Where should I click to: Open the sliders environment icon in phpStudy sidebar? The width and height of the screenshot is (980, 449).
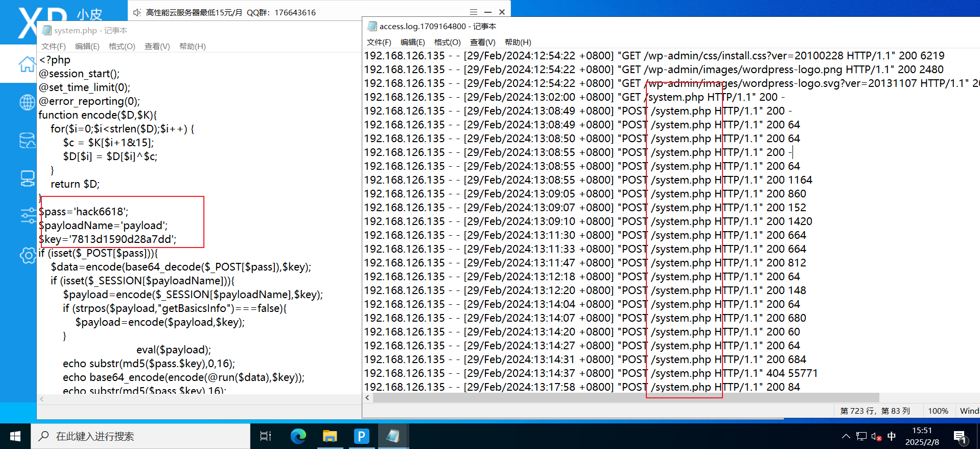click(28, 216)
